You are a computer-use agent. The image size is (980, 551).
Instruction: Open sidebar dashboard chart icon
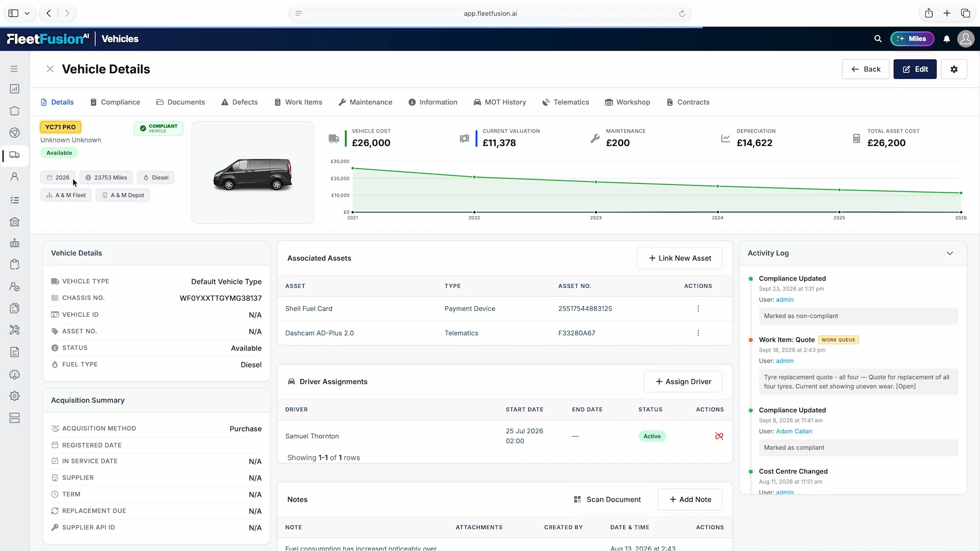(x=15, y=89)
